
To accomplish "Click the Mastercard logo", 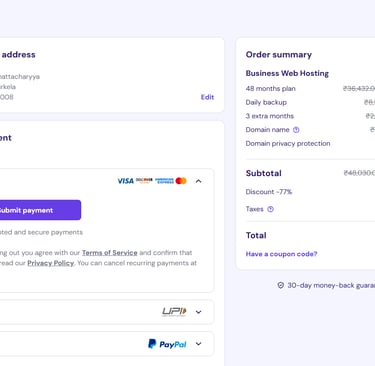I will coord(181,181).
